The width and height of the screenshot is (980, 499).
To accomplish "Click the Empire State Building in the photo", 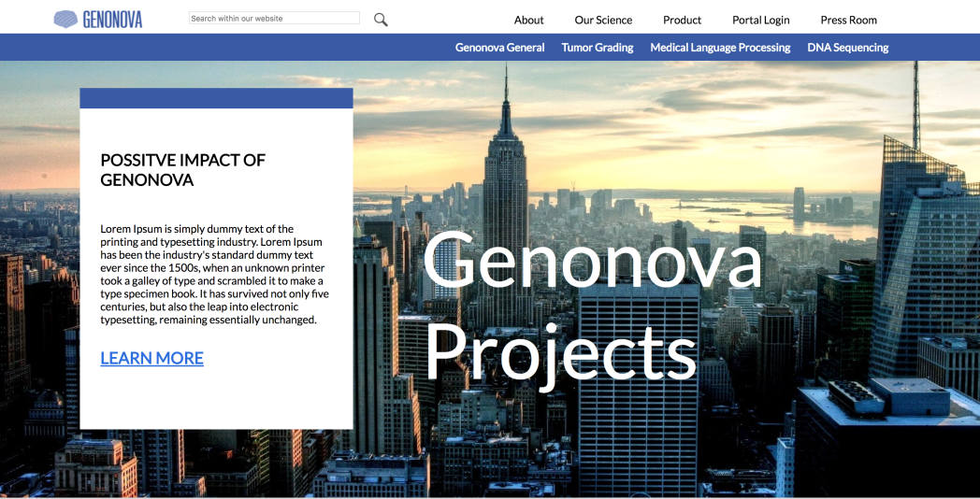I will 505,168.
